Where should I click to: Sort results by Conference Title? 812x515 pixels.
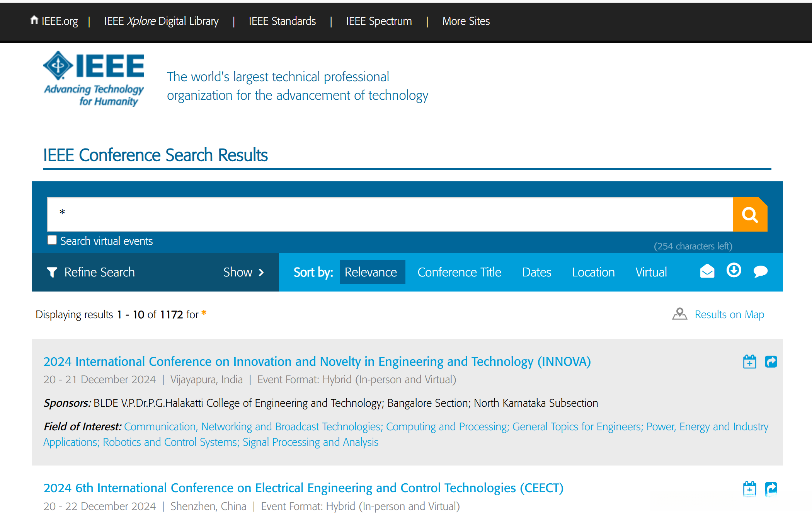(x=459, y=272)
